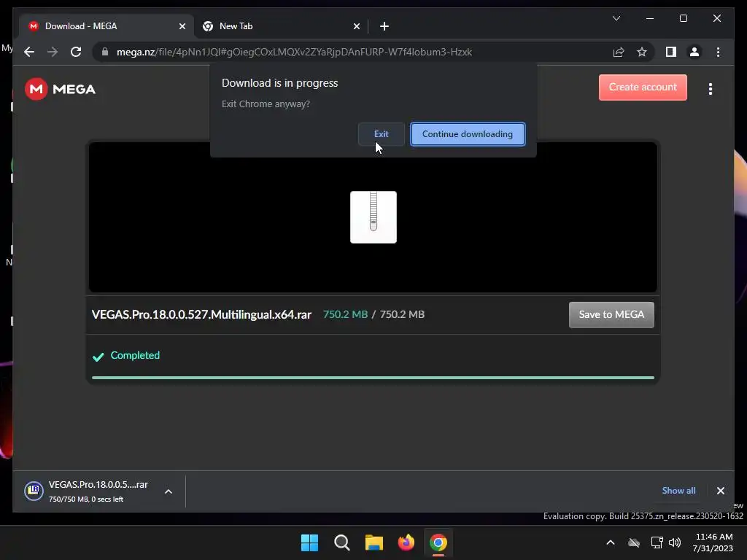Open taskbar Search
Image resolution: width=747 pixels, height=560 pixels.
pyautogui.click(x=341, y=542)
